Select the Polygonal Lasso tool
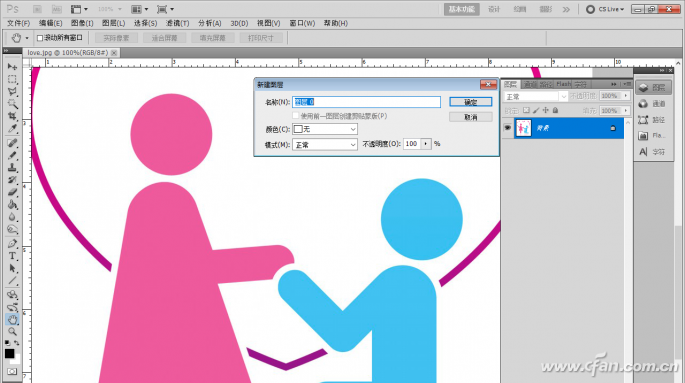The image size is (685, 383). click(12, 92)
